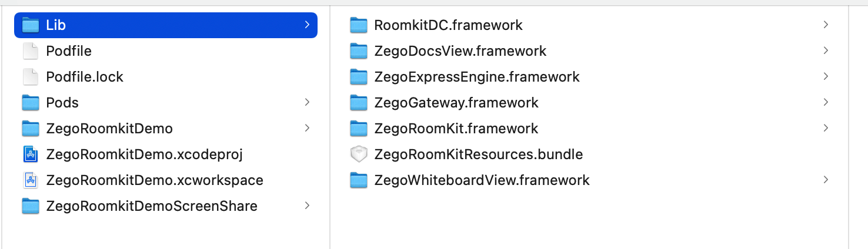
Task: Click the ZegoRoomkitDemo.xcworkspace file icon
Action: (x=31, y=180)
